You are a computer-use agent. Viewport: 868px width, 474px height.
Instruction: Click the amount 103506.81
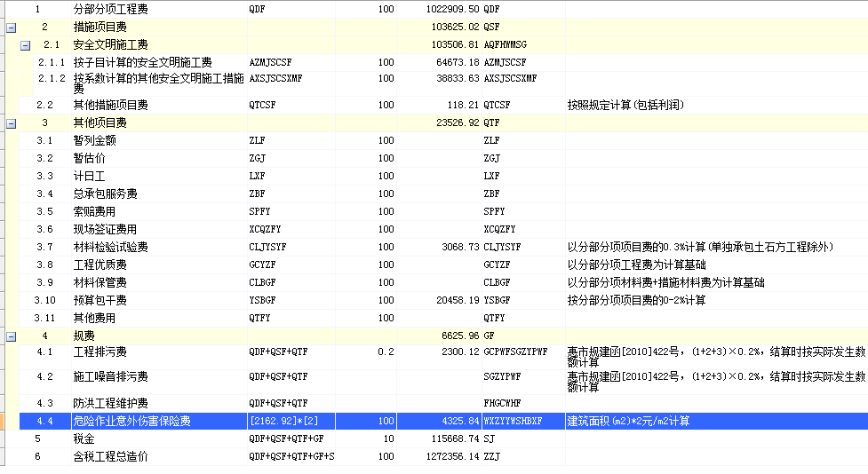pyautogui.click(x=455, y=44)
